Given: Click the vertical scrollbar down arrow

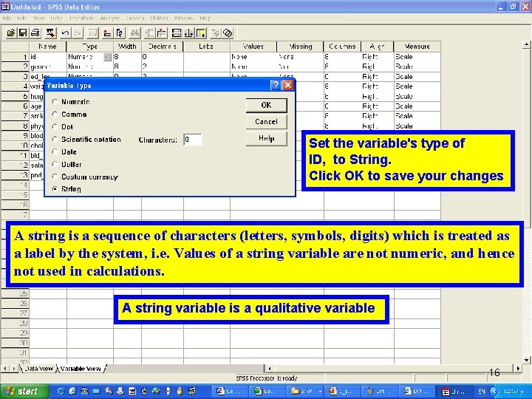Looking at the screenshot, I should pos(526,360).
